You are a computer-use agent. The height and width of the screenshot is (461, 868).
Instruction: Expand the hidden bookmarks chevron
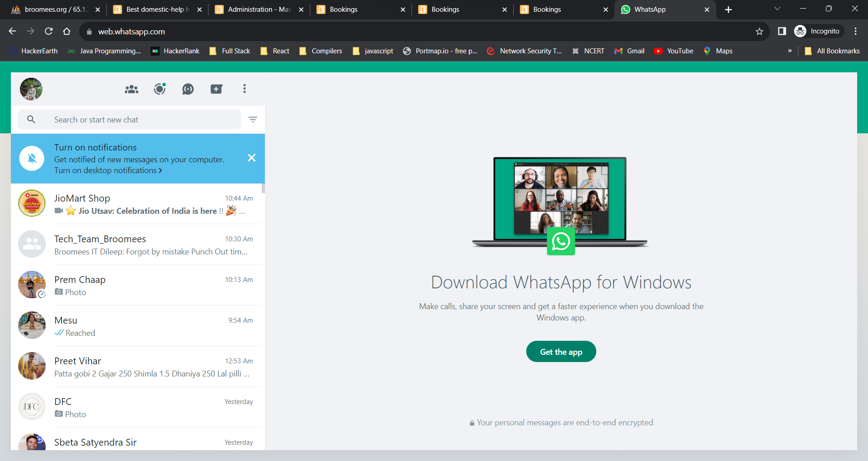(790, 51)
